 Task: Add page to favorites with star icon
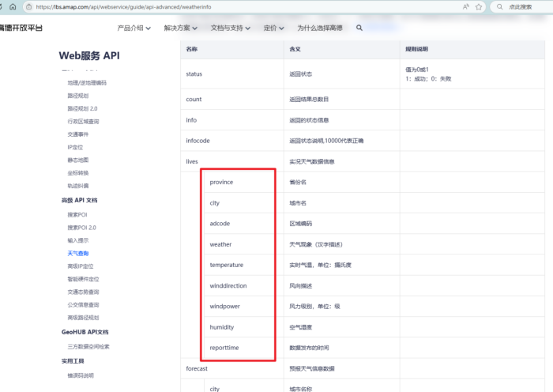tap(479, 6)
